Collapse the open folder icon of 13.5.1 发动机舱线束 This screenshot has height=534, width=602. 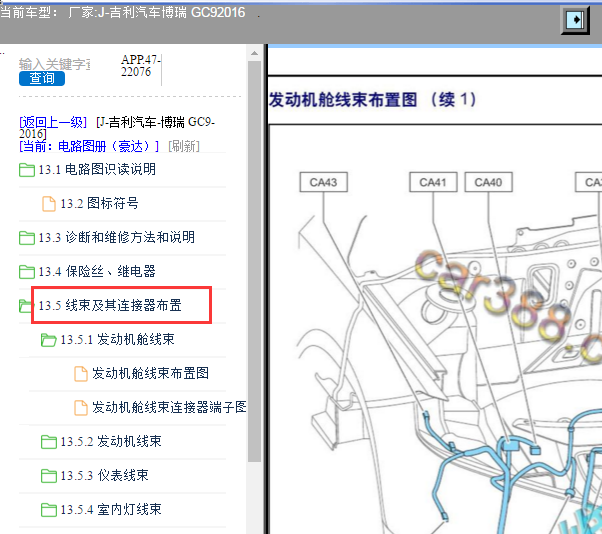[x=48, y=340]
